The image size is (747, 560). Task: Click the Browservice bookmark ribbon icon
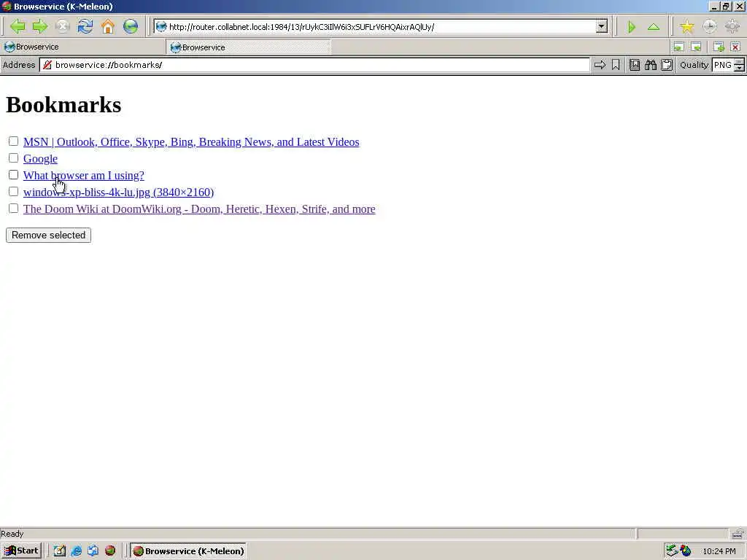pos(616,65)
